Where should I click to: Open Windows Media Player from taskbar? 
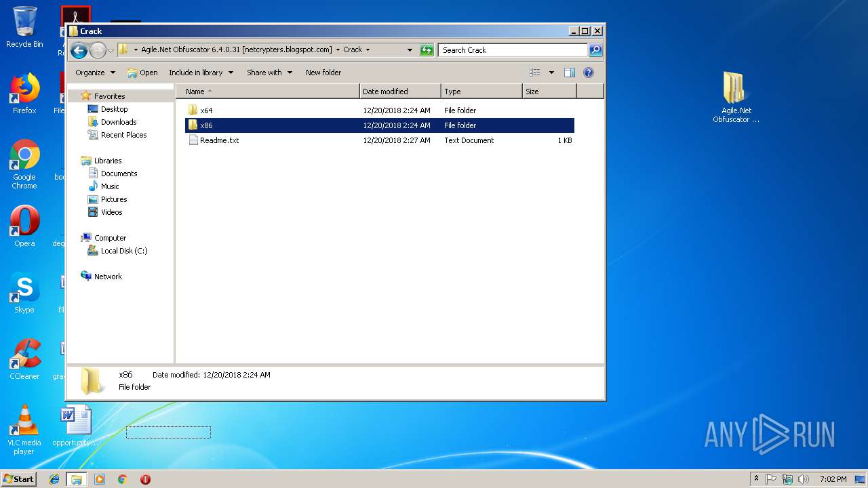click(x=100, y=479)
